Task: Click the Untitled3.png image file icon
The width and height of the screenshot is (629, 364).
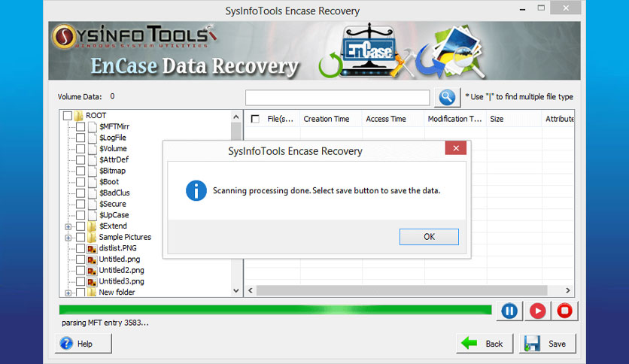Action: (x=93, y=282)
